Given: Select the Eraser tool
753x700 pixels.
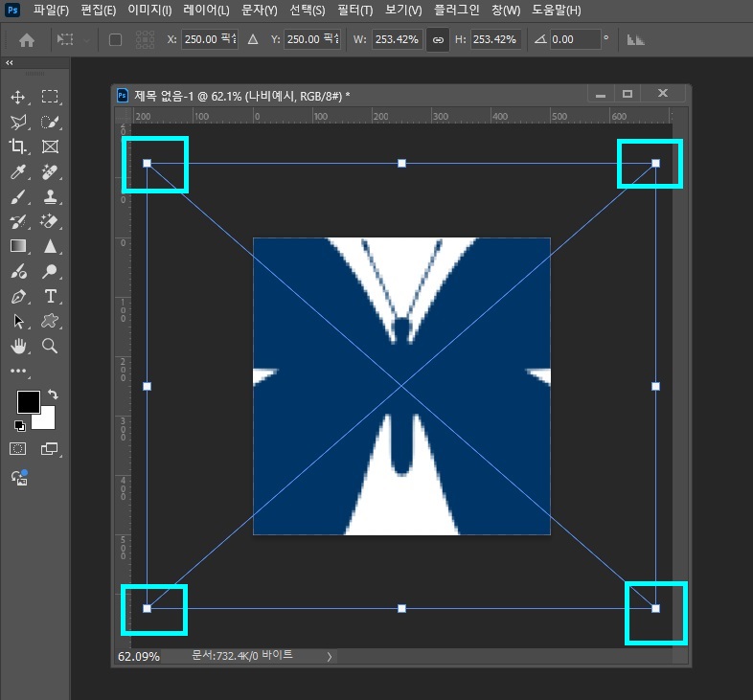Looking at the screenshot, I should [50, 221].
